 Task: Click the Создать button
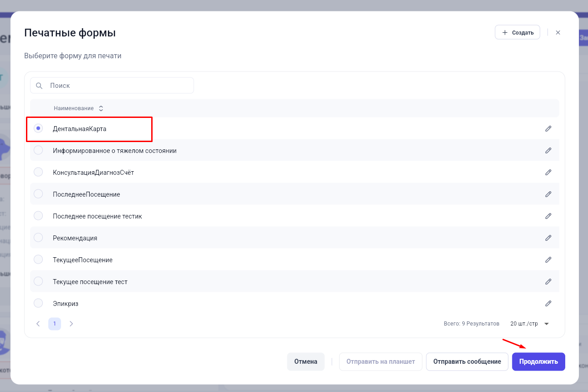pyautogui.click(x=517, y=33)
